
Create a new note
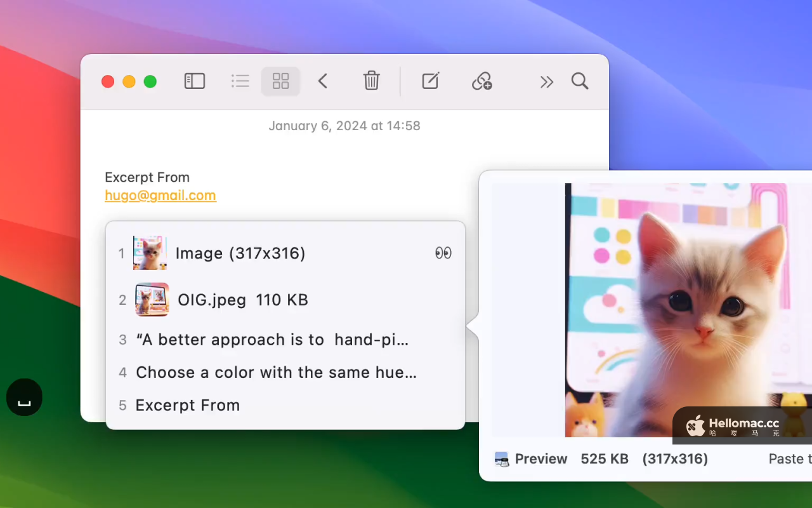[430, 81]
